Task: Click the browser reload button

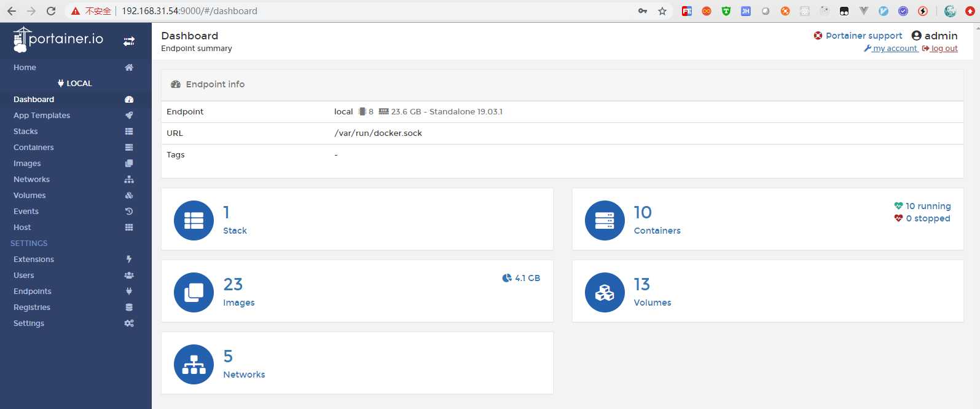Action: point(51,11)
